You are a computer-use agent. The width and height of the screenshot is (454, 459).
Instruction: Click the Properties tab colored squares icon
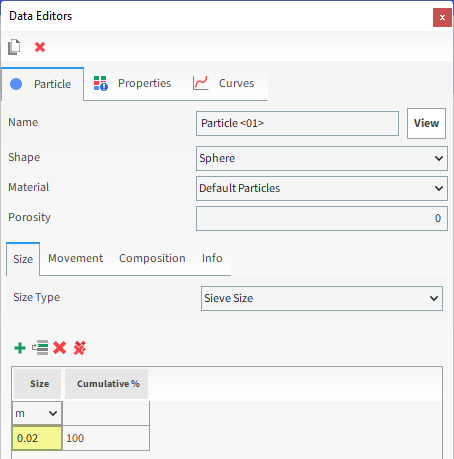pyautogui.click(x=100, y=83)
